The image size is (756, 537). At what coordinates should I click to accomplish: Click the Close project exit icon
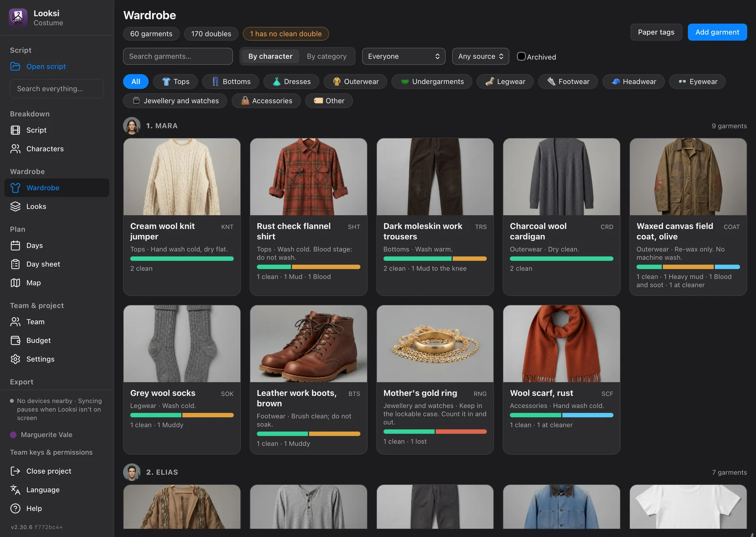[15, 471]
